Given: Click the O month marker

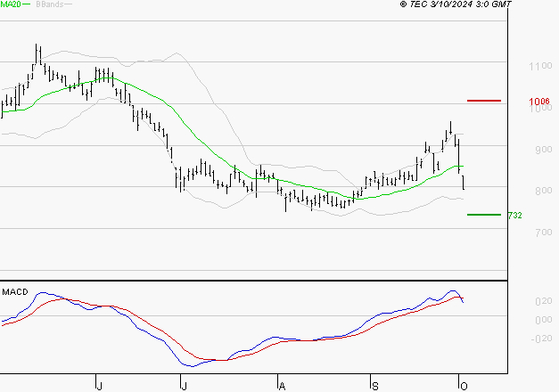Looking at the screenshot, I should [x=464, y=387].
